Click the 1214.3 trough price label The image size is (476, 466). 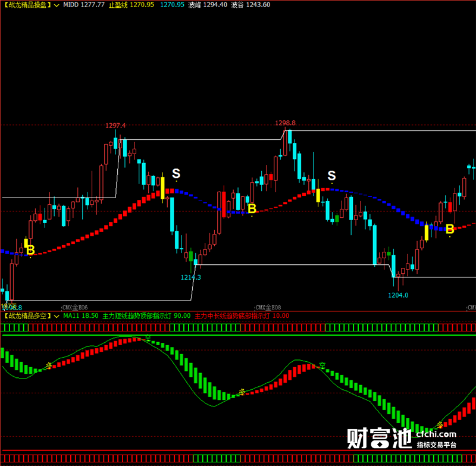[190, 277]
